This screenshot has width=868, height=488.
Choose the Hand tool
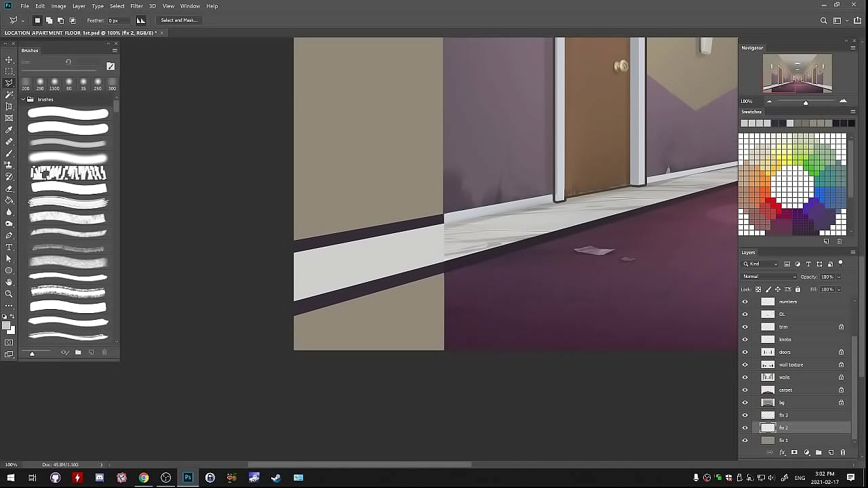point(9,282)
